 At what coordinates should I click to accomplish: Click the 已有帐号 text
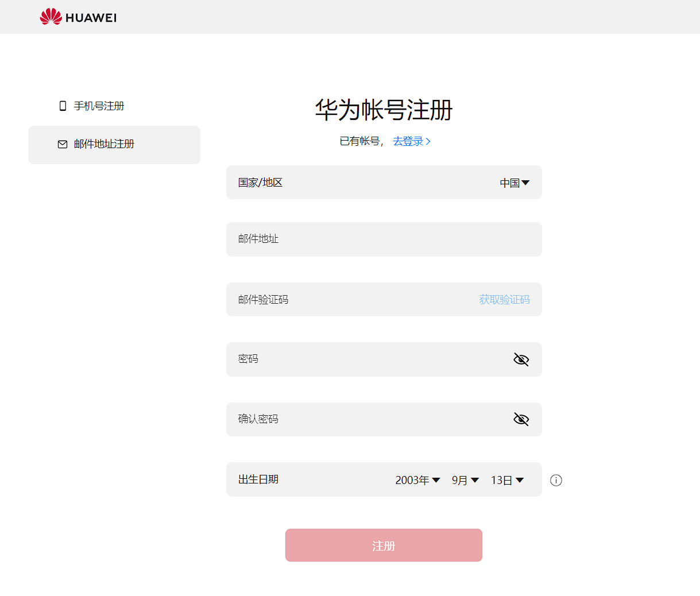pos(359,141)
